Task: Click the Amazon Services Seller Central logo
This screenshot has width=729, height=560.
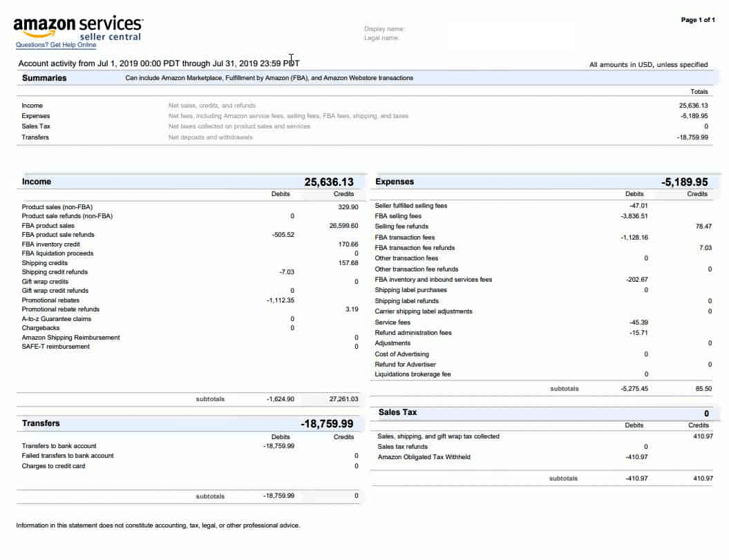Action: point(78,29)
